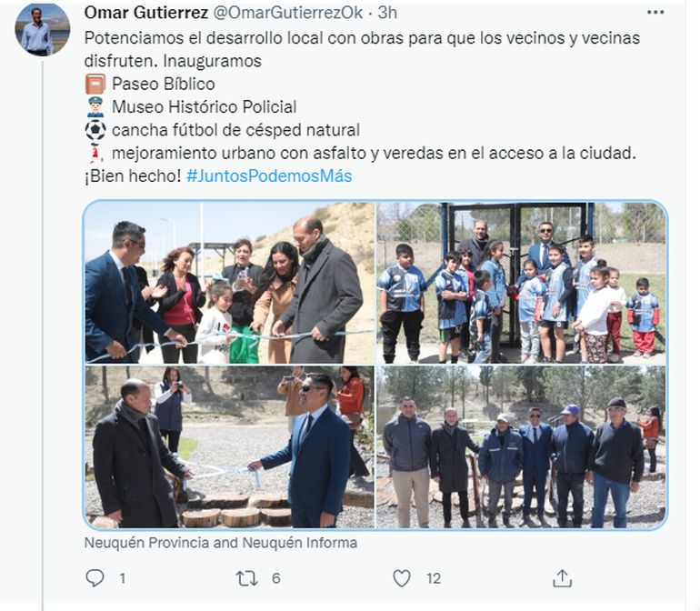
Task: Click the tagged Neuquén Provincia and Neuquén Informa label
Action: 221,543
